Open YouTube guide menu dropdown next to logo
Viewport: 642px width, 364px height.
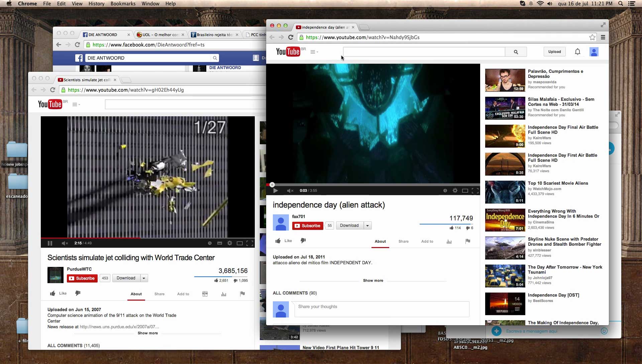point(314,52)
